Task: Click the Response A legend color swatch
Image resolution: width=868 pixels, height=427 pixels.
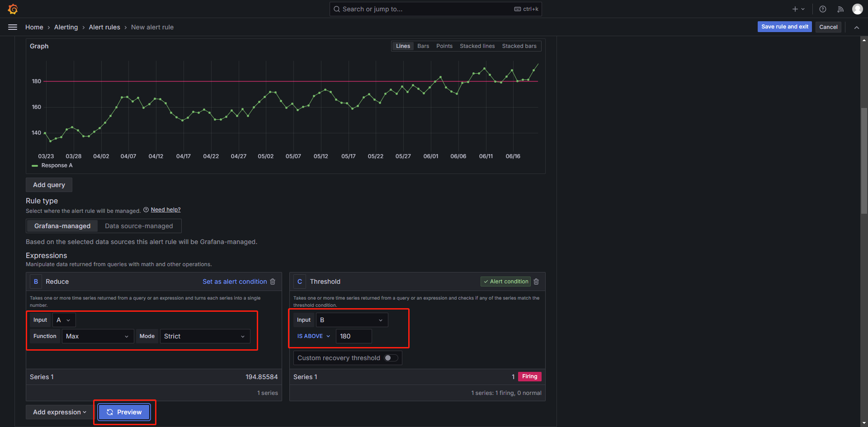Action: (x=35, y=166)
